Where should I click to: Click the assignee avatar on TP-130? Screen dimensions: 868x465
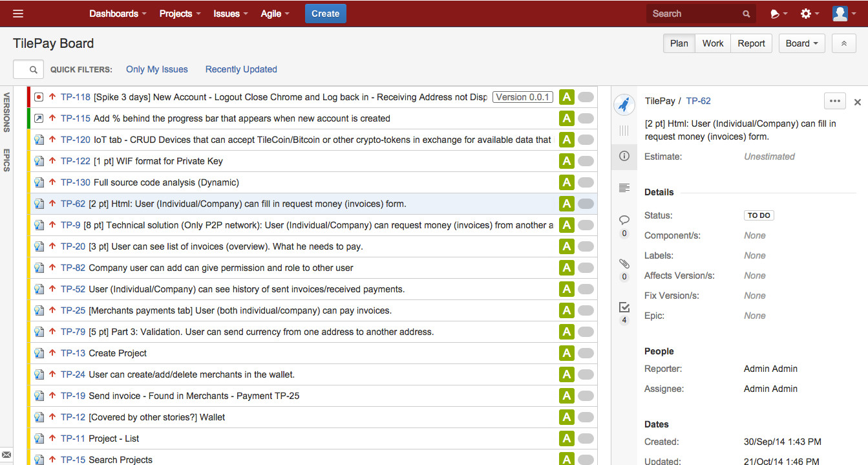pyautogui.click(x=567, y=182)
